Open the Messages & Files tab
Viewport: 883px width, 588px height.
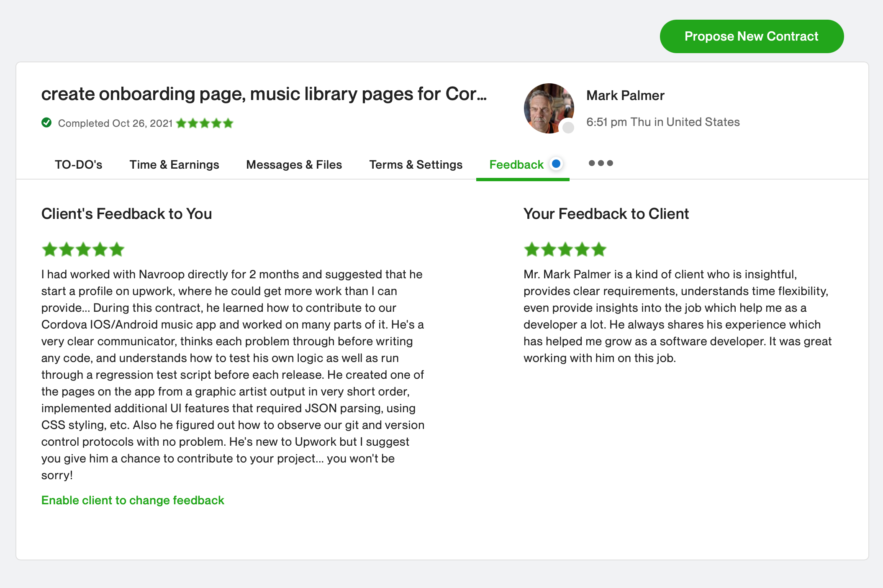(294, 164)
